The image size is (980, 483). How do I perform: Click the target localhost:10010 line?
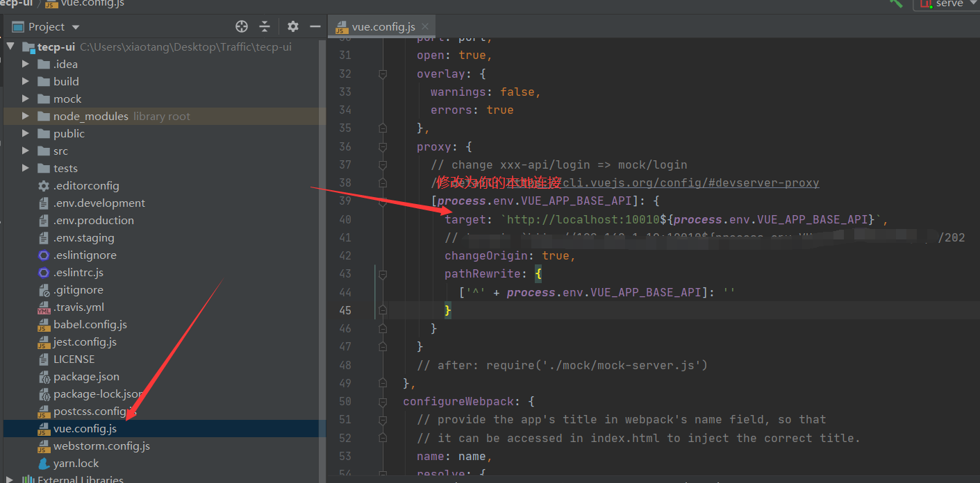tap(666, 219)
